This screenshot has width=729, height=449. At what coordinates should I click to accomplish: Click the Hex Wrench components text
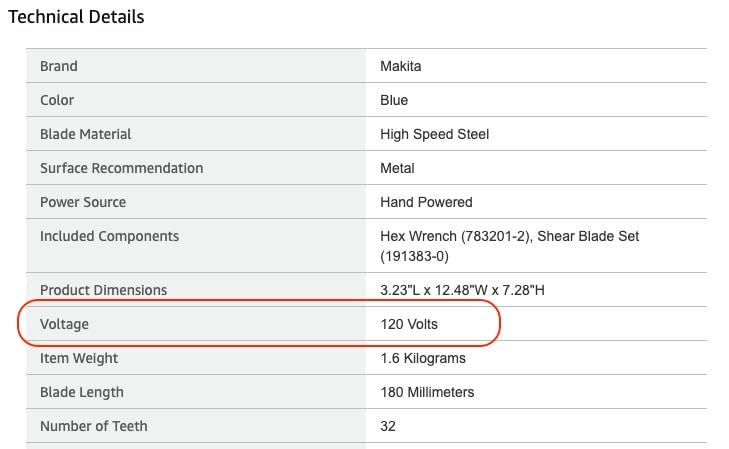510,246
